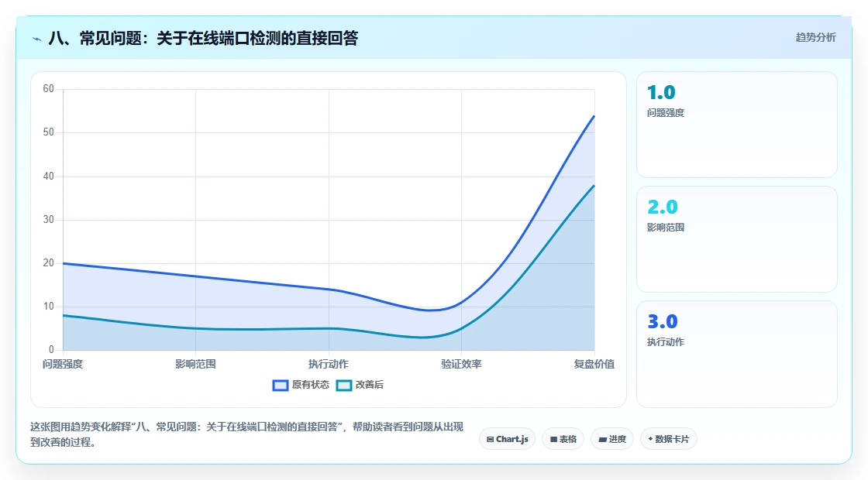Viewport: 868px width, 480px height.
Task: Click the 60 y-axis value
Action: pyautogui.click(x=49, y=89)
